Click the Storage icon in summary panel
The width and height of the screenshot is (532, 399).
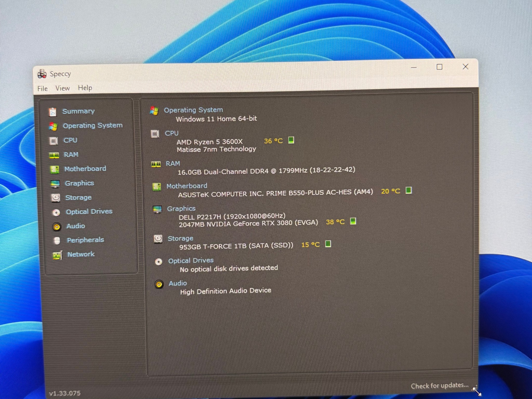coord(158,239)
